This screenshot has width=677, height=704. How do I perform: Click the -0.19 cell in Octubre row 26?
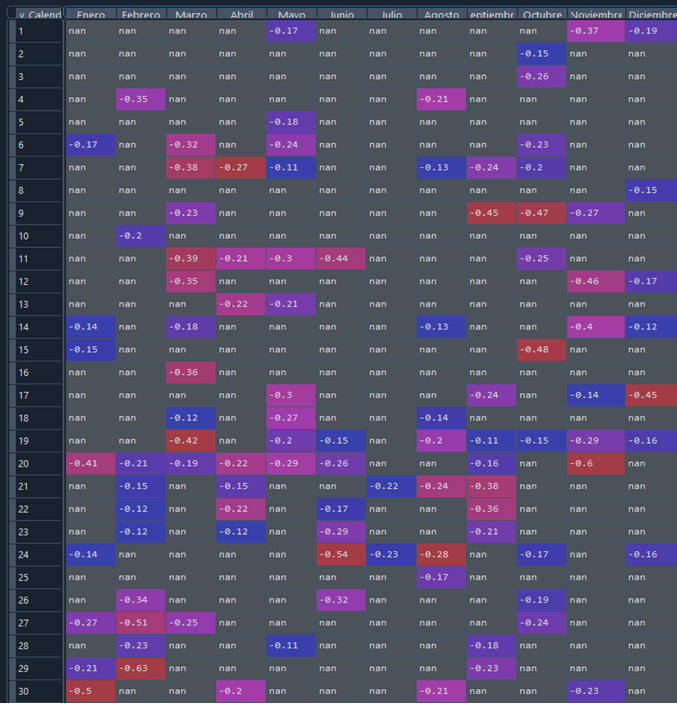tap(541, 600)
